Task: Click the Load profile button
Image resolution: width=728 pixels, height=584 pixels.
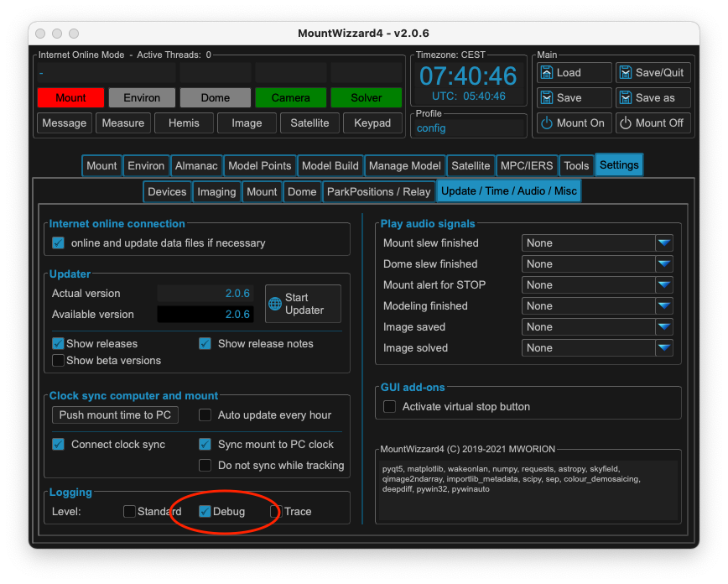Action: [574, 72]
